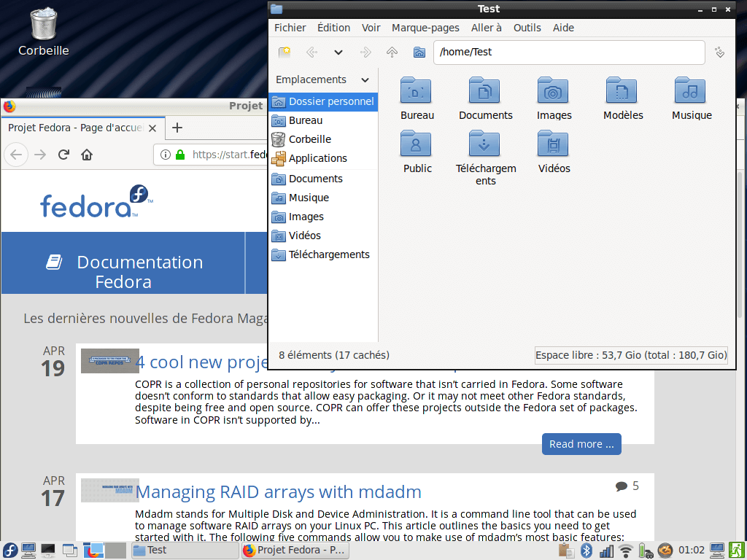
Task: Open the Fichier menu
Action: pos(290,28)
